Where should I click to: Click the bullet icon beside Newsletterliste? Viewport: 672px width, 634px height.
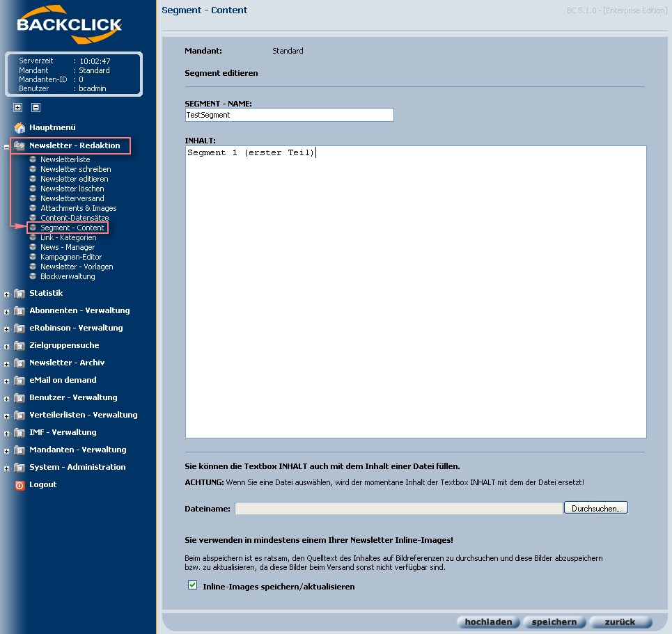click(33, 159)
